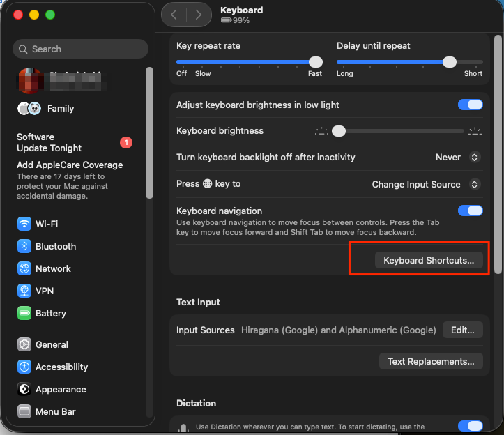Image resolution: width=504 pixels, height=435 pixels.
Task: Click the dim keyboard brightness icon
Action: (321, 131)
